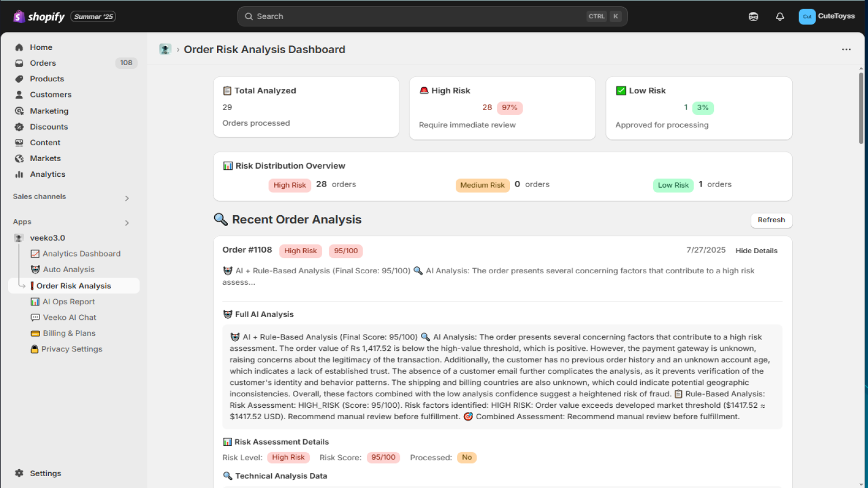Click the notification bell icon
This screenshot has height=488, width=868.
point(780,16)
